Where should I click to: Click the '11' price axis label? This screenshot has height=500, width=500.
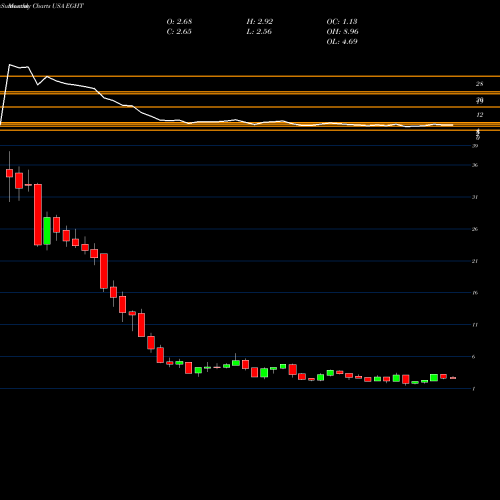click(x=475, y=325)
